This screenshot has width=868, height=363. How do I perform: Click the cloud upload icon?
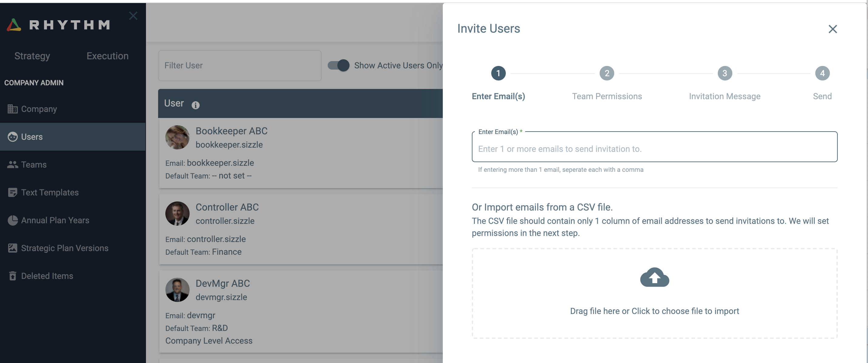pyautogui.click(x=654, y=277)
